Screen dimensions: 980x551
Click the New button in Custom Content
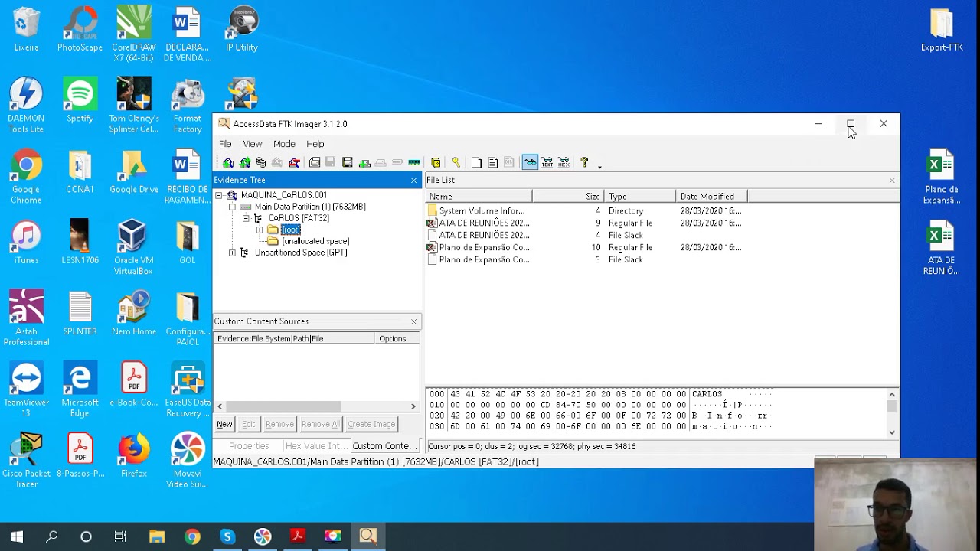pyautogui.click(x=224, y=424)
